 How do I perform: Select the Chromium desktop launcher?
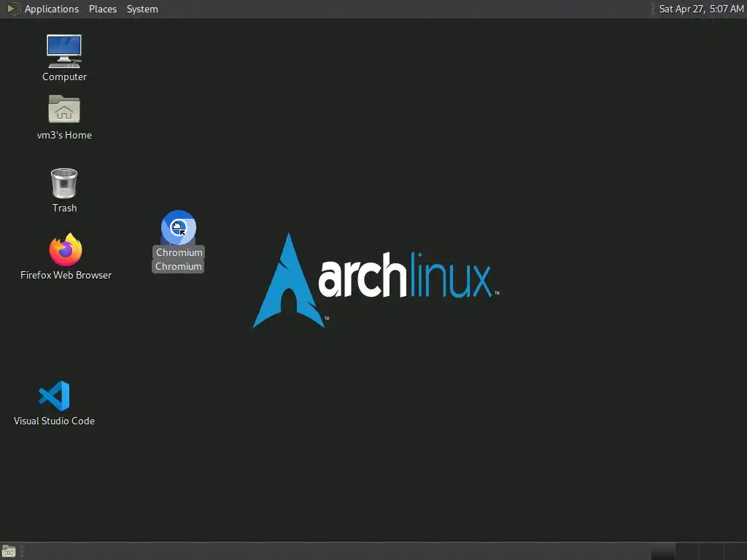pos(179,227)
